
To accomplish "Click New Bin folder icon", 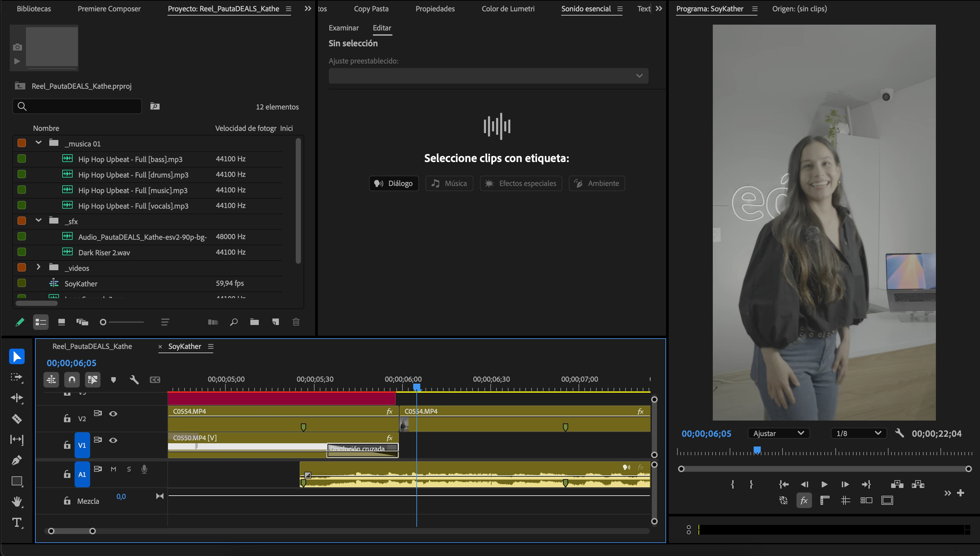I will point(255,322).
